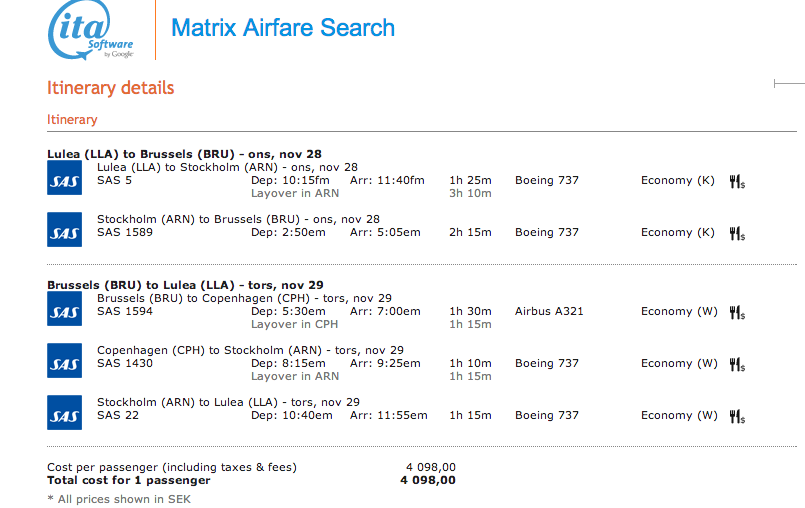Click meal icon for flight SAS 1589

(737, 234)
